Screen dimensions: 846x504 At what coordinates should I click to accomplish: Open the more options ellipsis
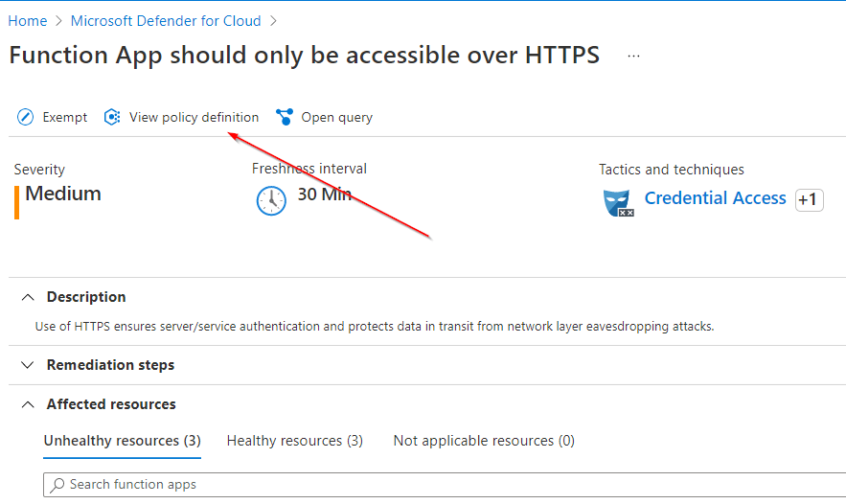click(633, 57)
